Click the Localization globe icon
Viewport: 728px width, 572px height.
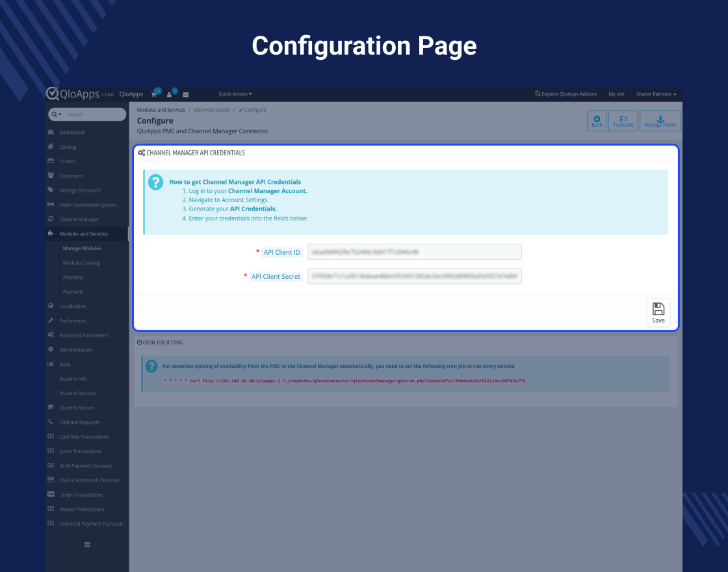(51, 305)
